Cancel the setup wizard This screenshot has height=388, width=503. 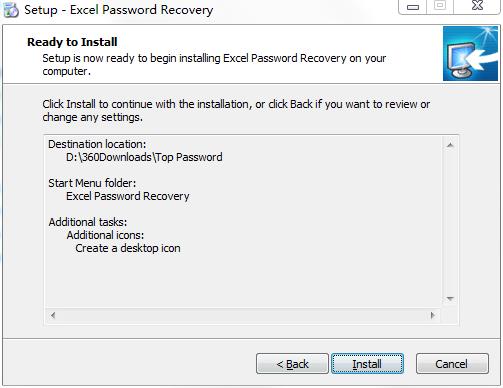(452, 364)
